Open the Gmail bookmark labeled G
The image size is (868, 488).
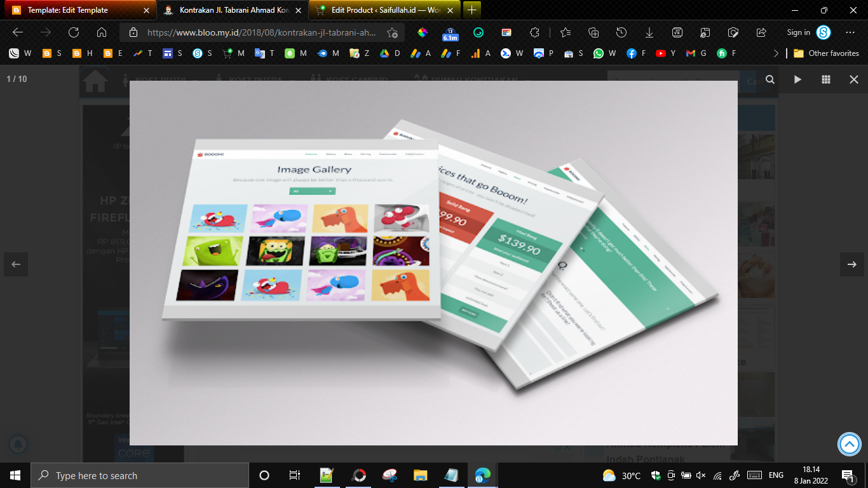(696, 53)
